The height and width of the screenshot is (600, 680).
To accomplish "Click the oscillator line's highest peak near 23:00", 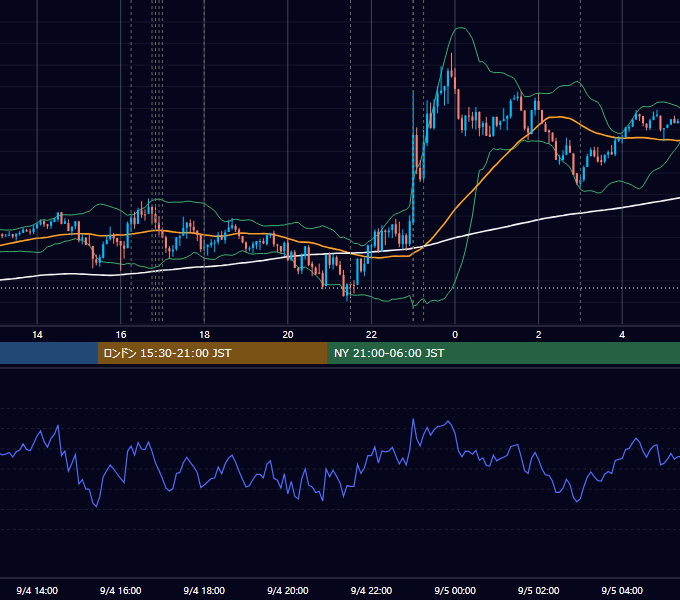I will pos(413,420).
